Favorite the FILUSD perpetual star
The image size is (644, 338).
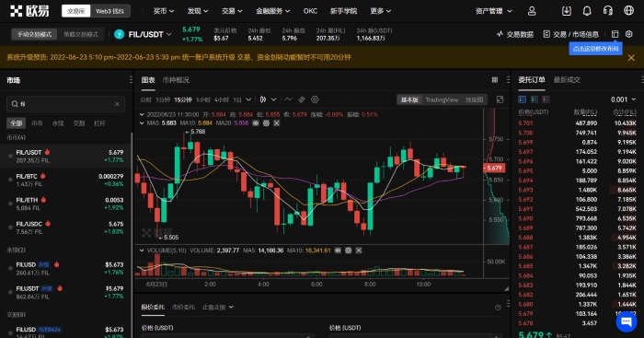coord(10,268)
